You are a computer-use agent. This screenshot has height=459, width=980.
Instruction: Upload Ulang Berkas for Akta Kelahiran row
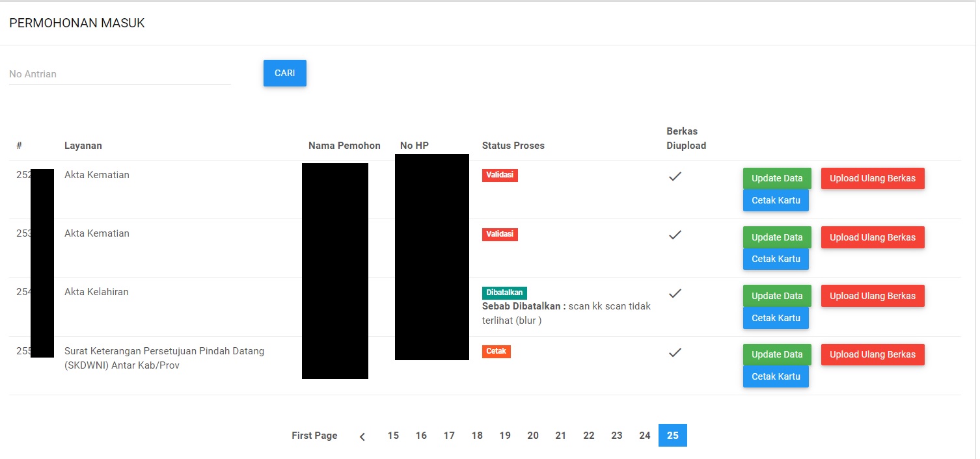coord(873,296)
